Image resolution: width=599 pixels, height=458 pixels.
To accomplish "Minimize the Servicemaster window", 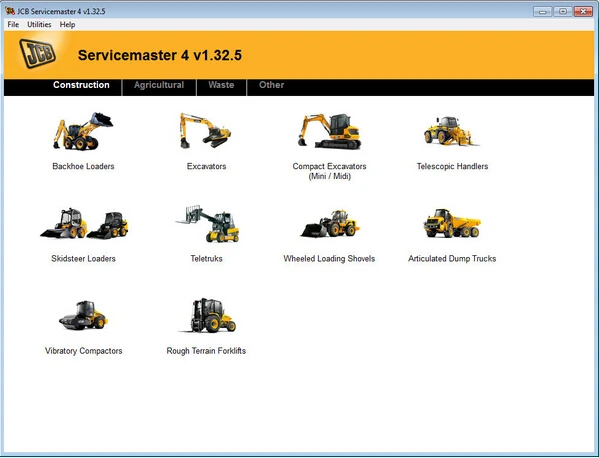I will pos(542,11).
